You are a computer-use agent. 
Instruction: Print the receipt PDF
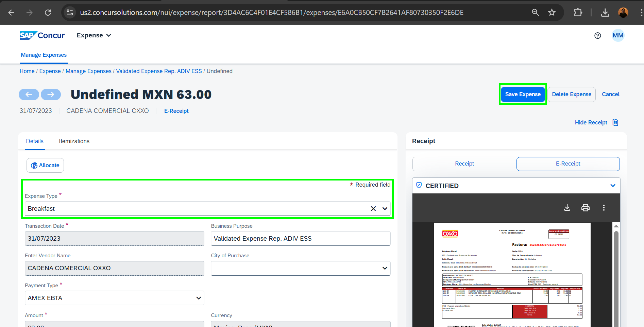coord(585,208)
